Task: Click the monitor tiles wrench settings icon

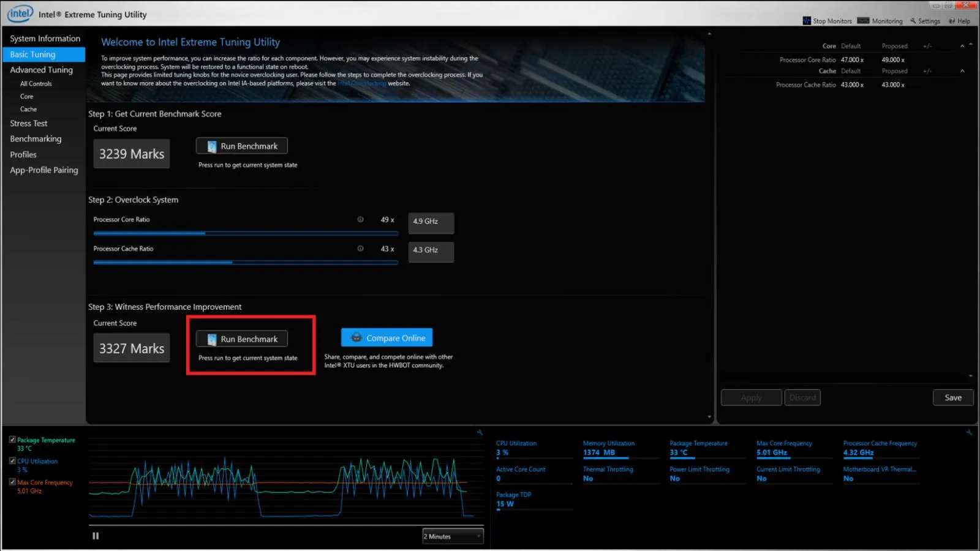Action: 969,432
